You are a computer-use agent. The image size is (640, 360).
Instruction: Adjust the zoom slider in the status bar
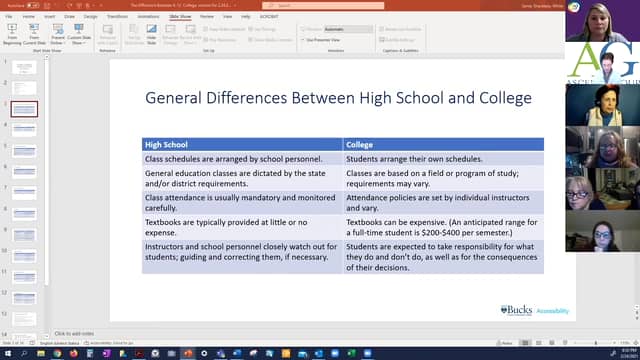(x=596, y=343)
